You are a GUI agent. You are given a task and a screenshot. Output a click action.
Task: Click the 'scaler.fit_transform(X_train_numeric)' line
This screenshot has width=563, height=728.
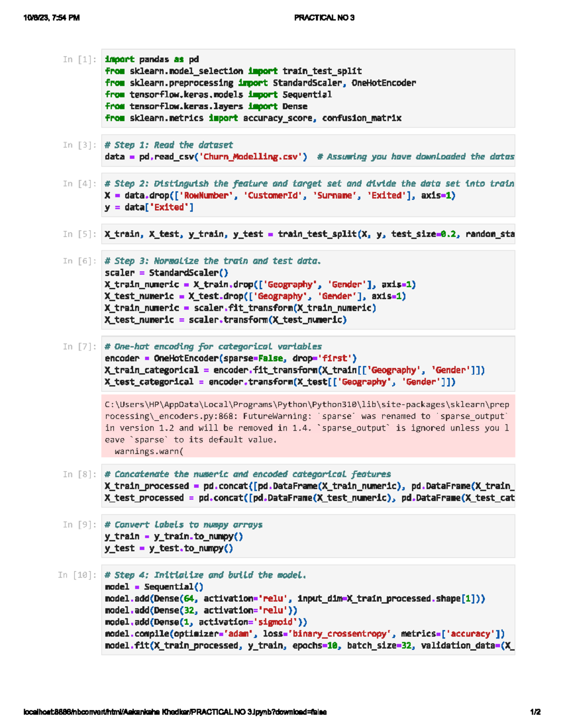(240, 308)
